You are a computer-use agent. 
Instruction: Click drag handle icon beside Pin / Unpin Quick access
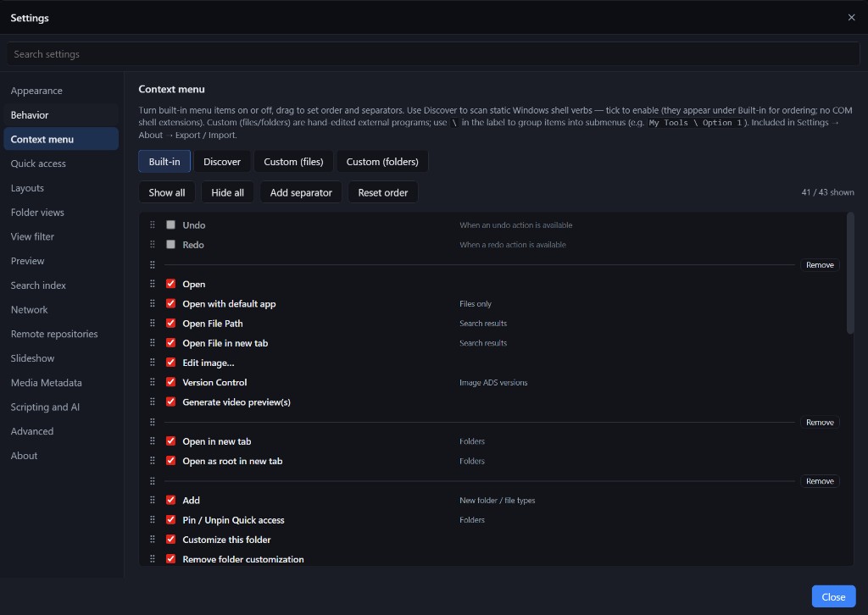click(x=153, y=520)
